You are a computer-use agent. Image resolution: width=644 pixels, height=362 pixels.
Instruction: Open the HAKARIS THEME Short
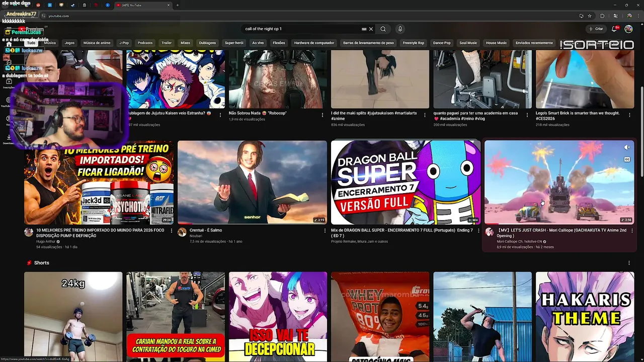point(585,317)
